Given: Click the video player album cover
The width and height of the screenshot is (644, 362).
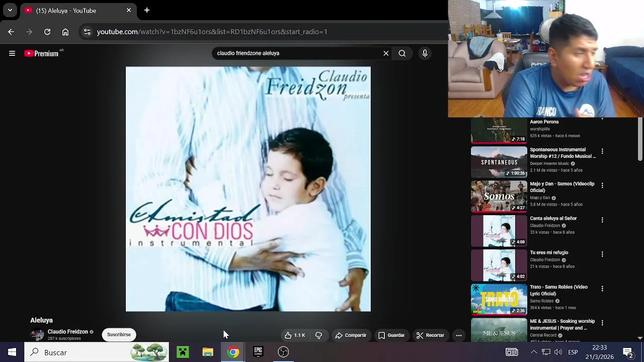Looking at the screenshot, I should pos(248,189).
